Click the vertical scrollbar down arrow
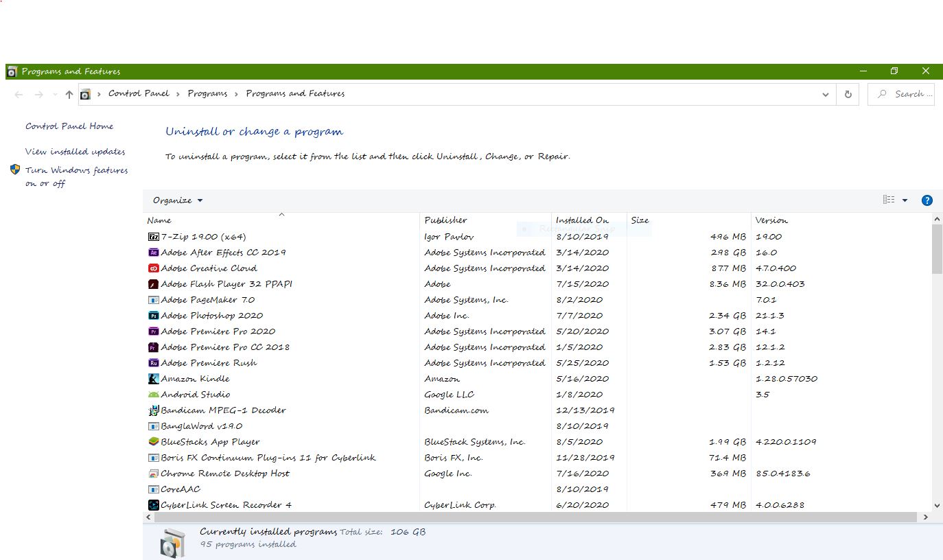943x560 pixels. [938, 506]
